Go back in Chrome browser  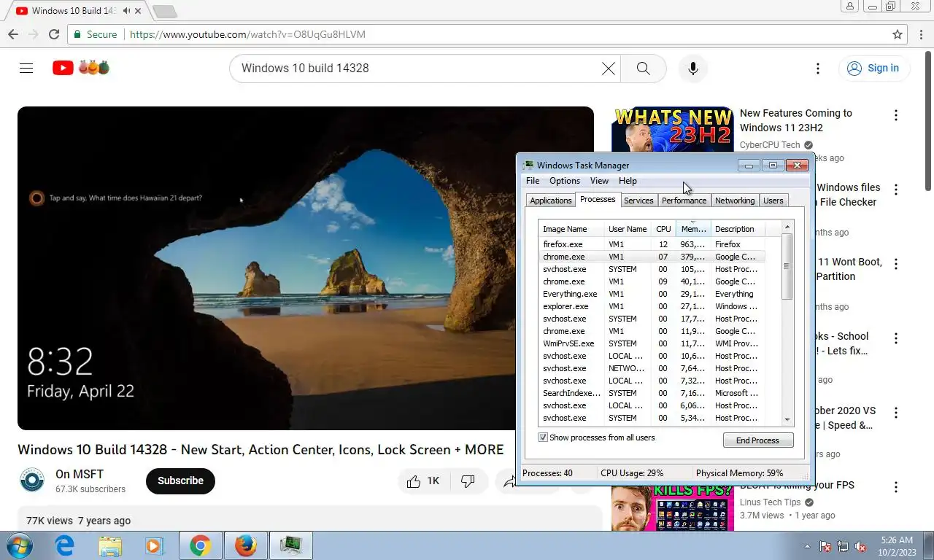[13, 34]
